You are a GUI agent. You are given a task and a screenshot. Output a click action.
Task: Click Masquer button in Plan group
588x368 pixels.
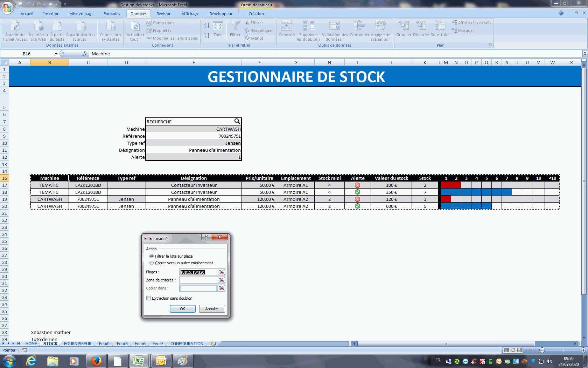point(463,30)
